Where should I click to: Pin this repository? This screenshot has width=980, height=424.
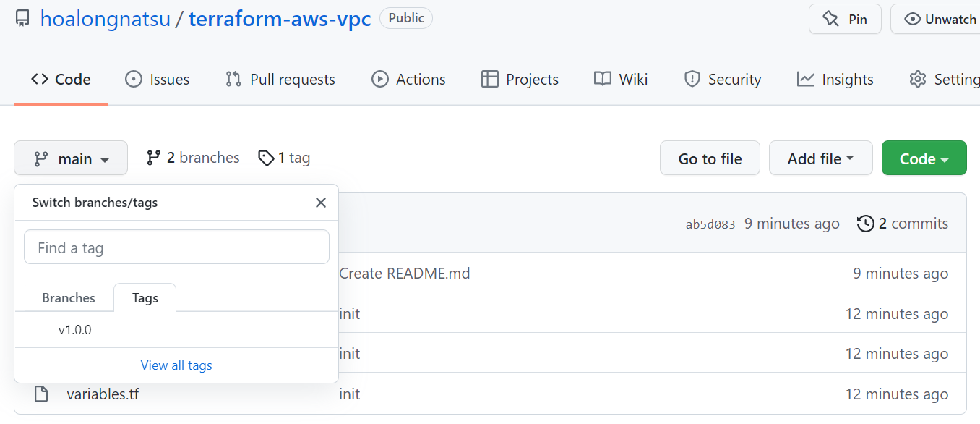click(845, 19)
